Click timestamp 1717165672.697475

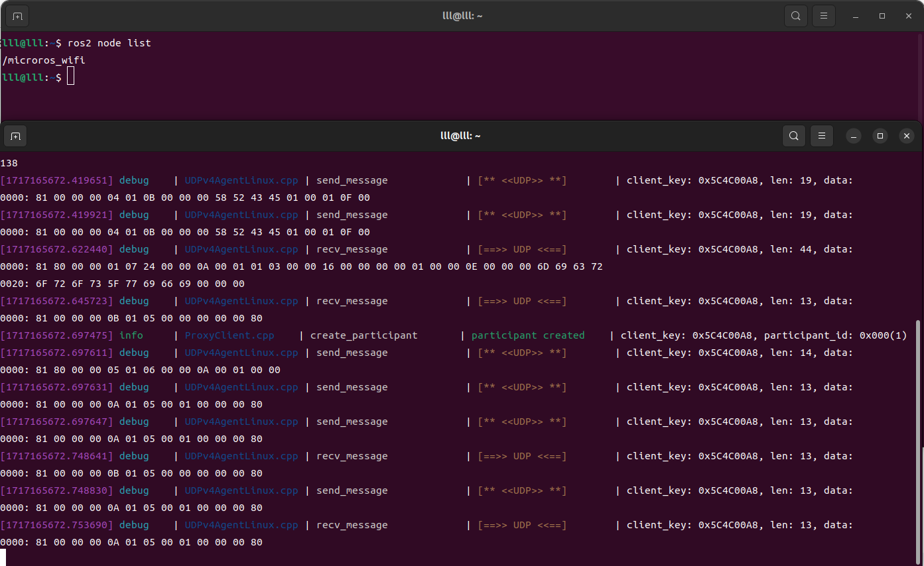57,335
